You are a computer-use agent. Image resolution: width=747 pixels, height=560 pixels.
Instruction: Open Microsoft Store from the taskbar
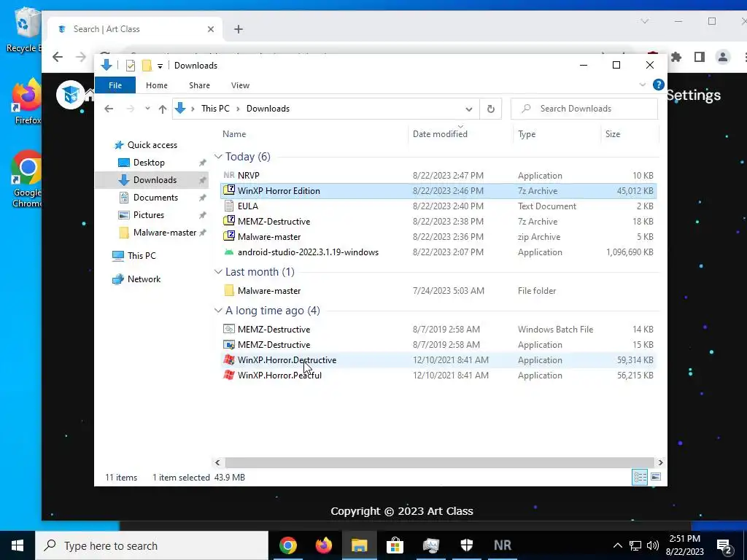click(x=395, y=545)
